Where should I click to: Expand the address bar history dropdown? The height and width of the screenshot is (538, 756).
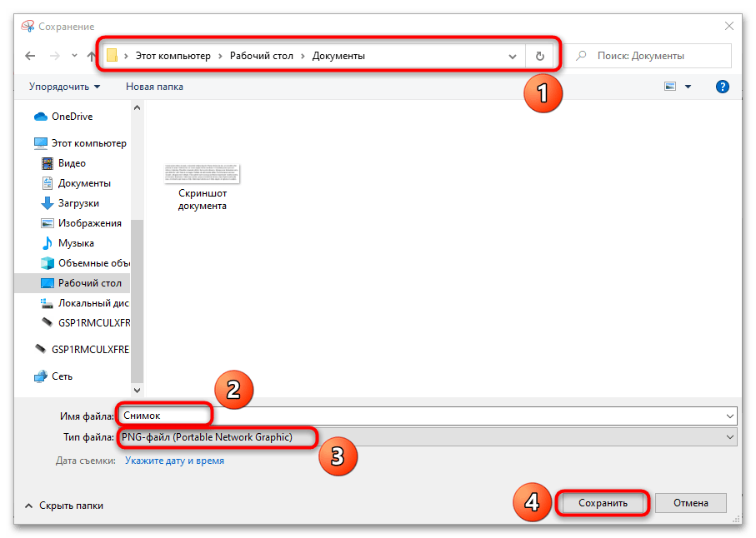click(513, 56)
